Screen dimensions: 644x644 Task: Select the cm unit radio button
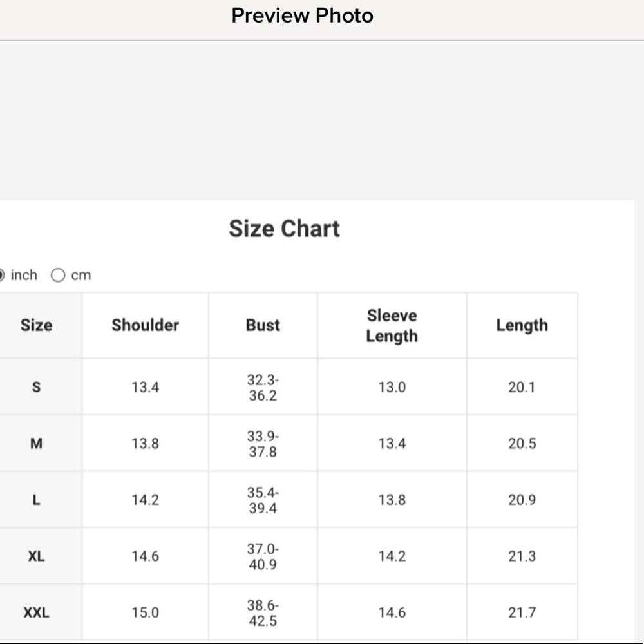pos(58,275)
